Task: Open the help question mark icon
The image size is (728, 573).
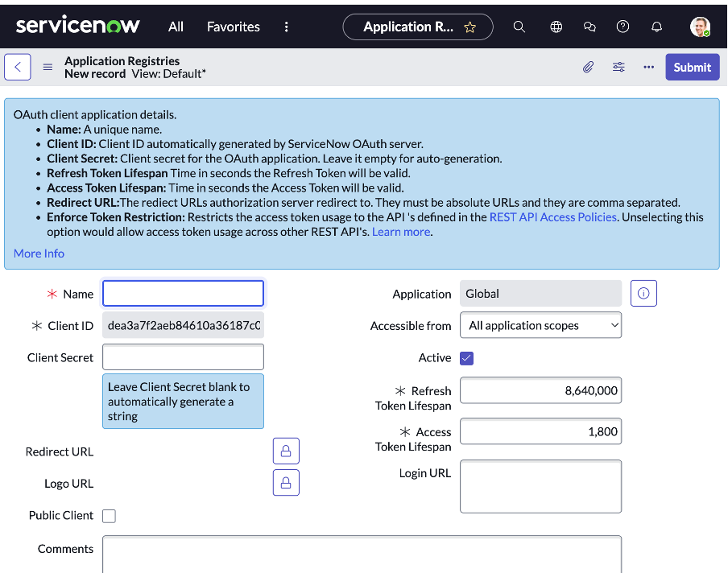Action: tap(623, 27)
